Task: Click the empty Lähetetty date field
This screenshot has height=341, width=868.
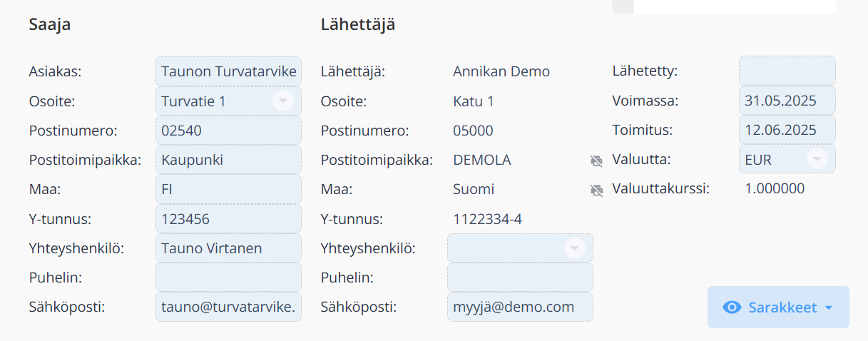Action: tap(787, 71)
